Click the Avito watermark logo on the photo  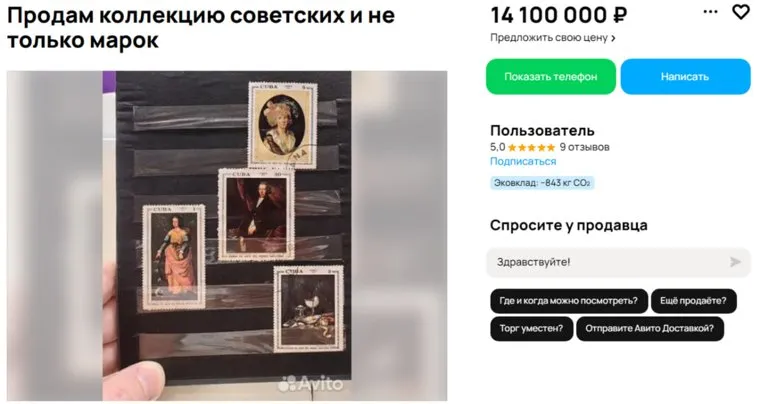coord(310,384)
